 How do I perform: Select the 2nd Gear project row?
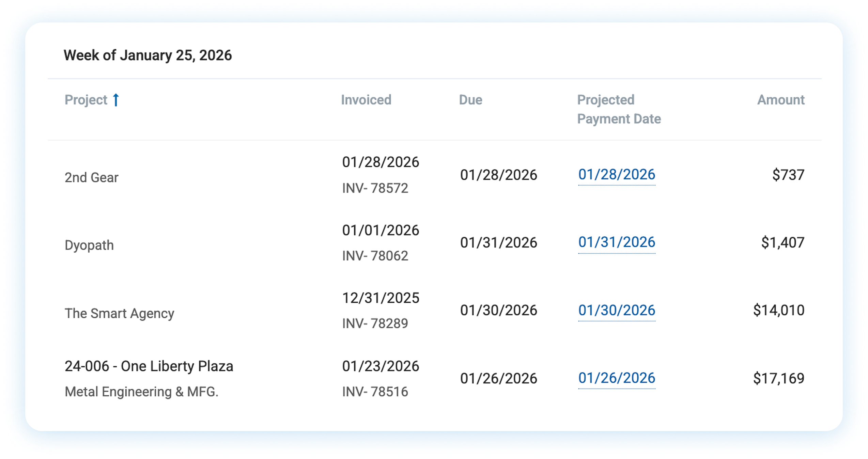click(92, 178)
